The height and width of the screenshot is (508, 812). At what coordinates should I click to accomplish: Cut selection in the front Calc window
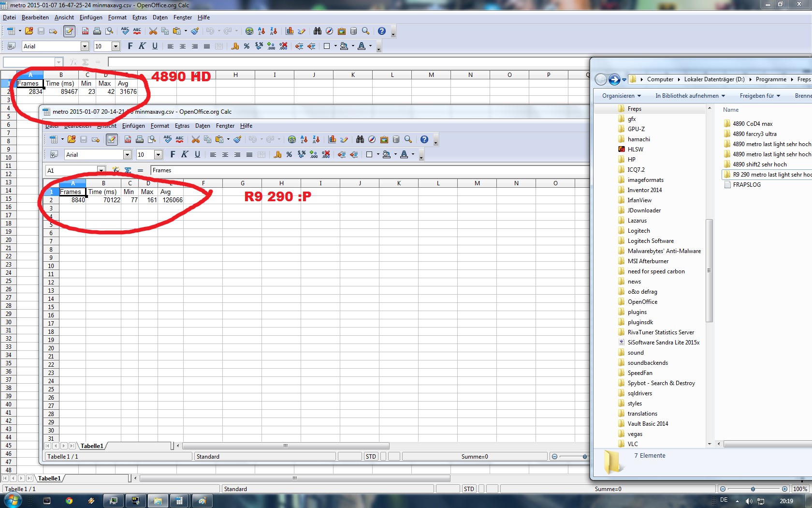(196, 139)
